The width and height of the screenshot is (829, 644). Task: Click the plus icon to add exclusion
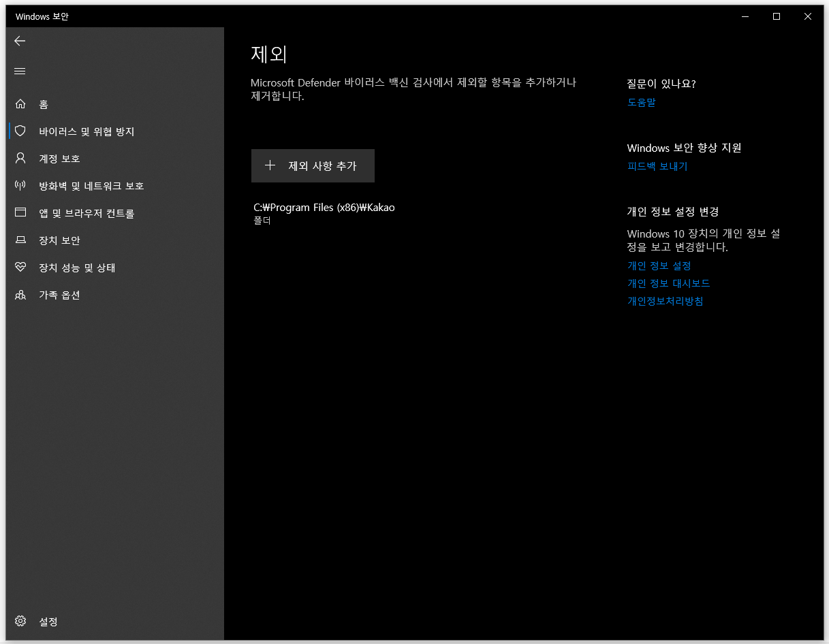[x=270, y=165]
